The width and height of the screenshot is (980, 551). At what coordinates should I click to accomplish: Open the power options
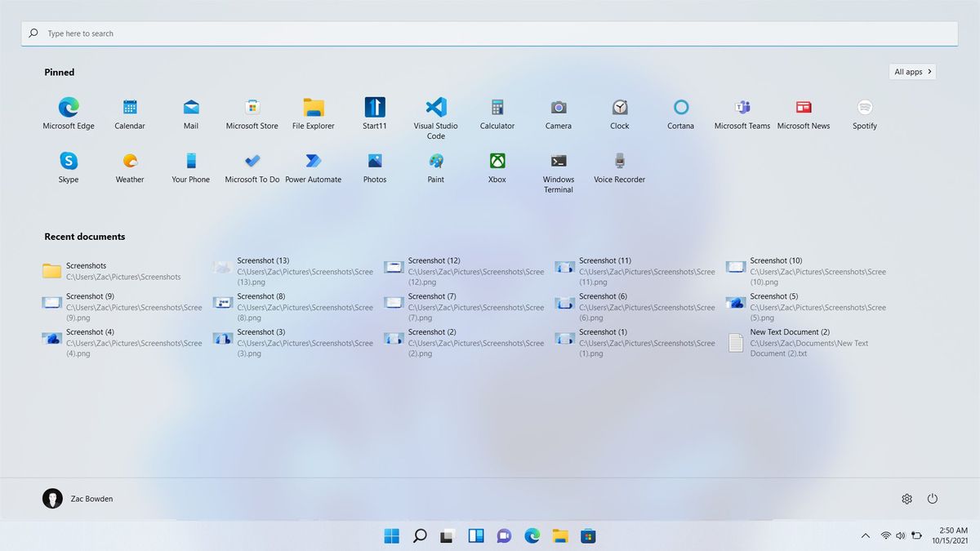click(933, 499)
